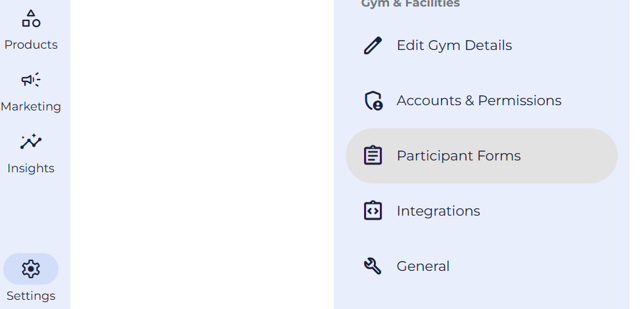644x309 pixels.
Task: Click the code clipboard Integrations icon
Action: coord(373,211)
